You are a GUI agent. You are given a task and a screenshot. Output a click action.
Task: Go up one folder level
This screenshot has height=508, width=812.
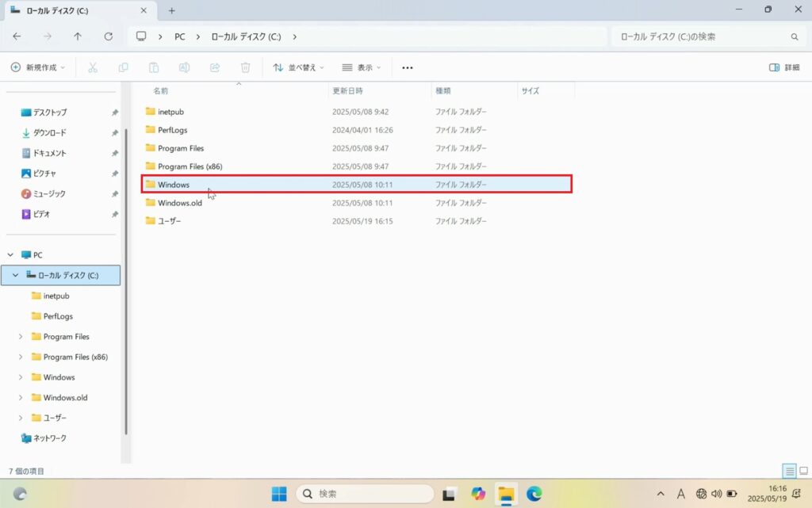[x=78, y=36]
